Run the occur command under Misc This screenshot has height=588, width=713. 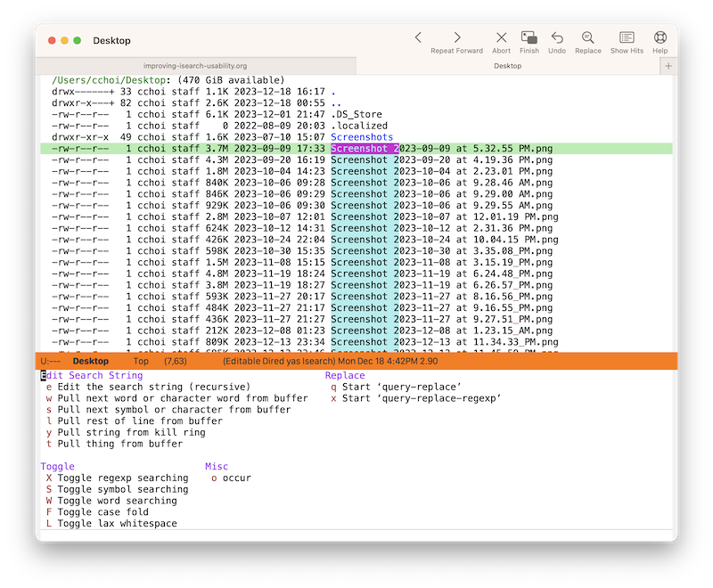click(x=231, y=478)
